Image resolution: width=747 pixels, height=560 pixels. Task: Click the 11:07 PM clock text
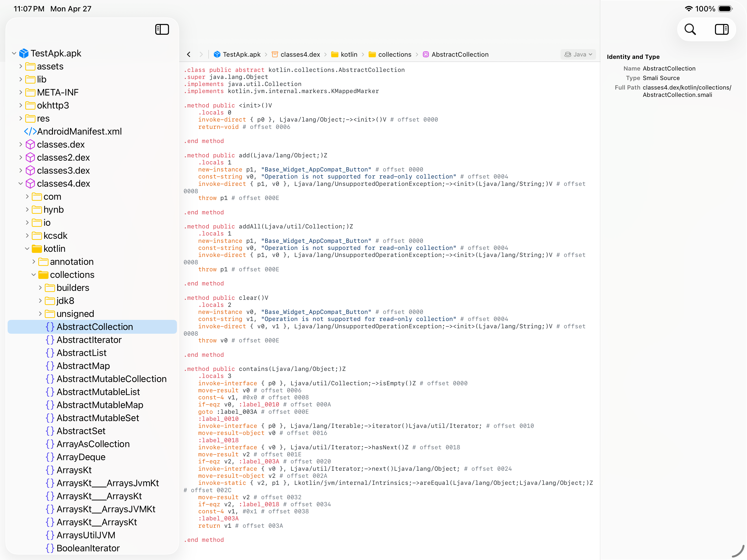[29, 9]
